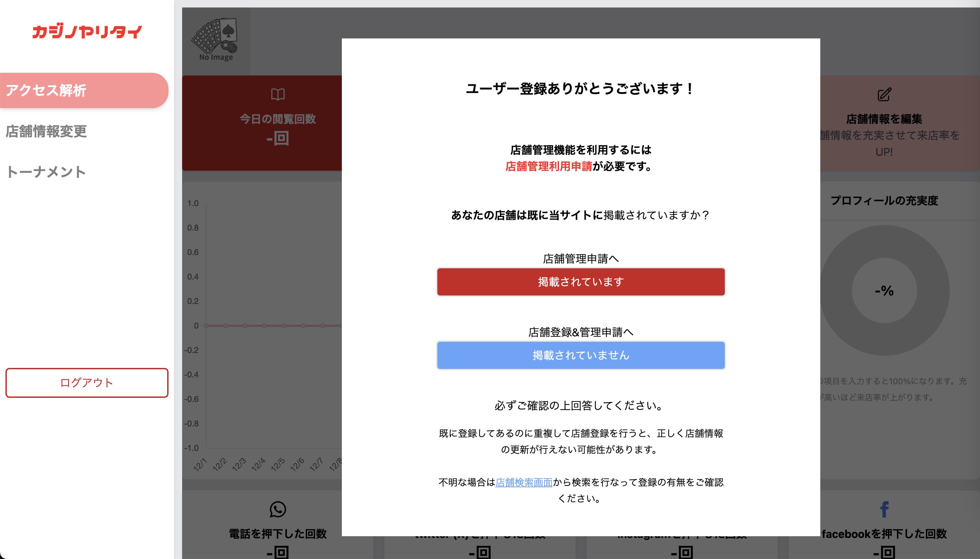Click the No Image store thumbnail
The image size is (980, 559).
coord(216,40)
